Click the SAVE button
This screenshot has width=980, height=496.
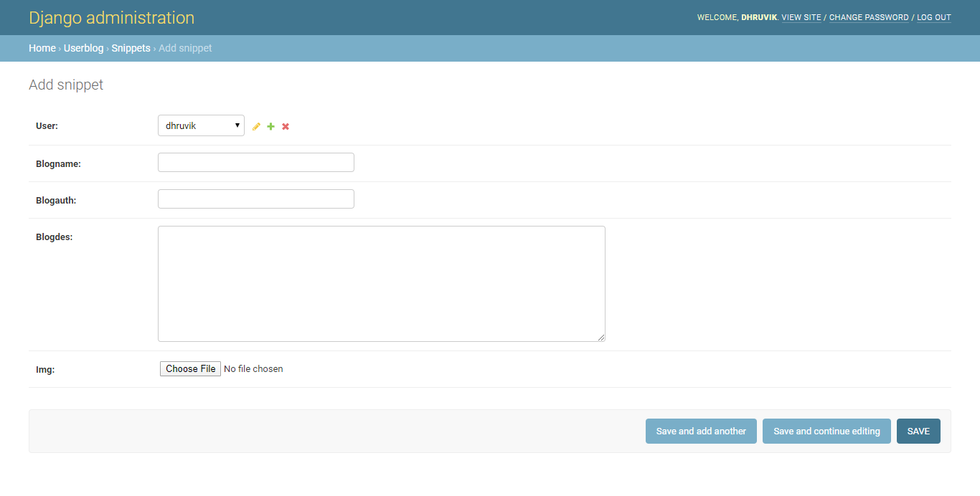pos(918,431)
